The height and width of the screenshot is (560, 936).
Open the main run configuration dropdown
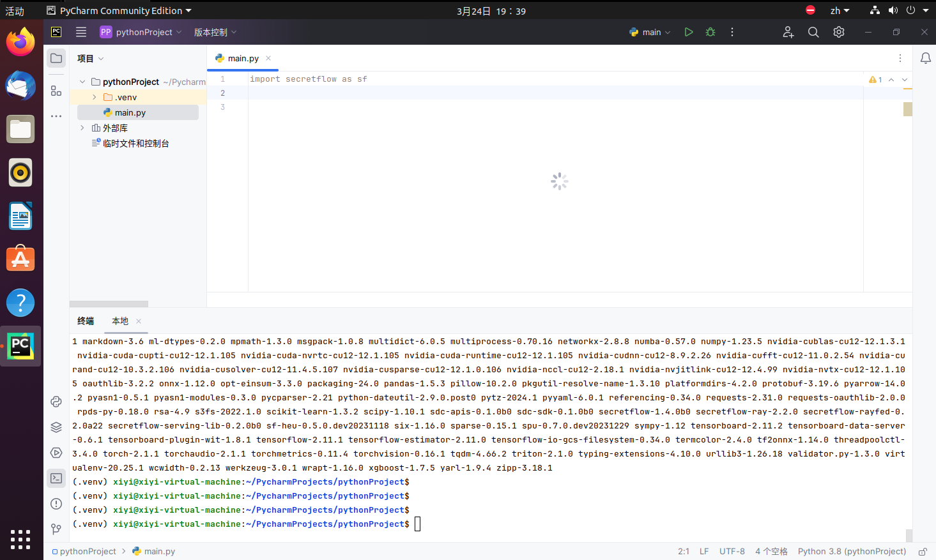(650, 32)
